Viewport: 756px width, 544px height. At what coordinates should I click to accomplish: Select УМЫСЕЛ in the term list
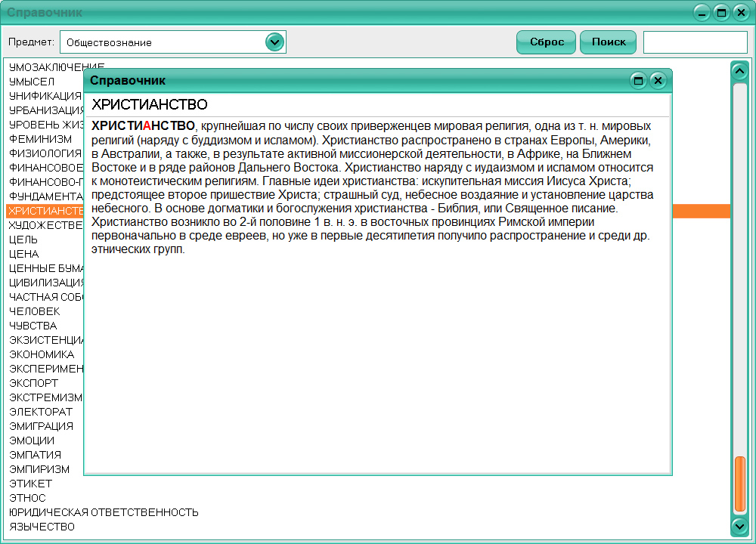point(32,82)
